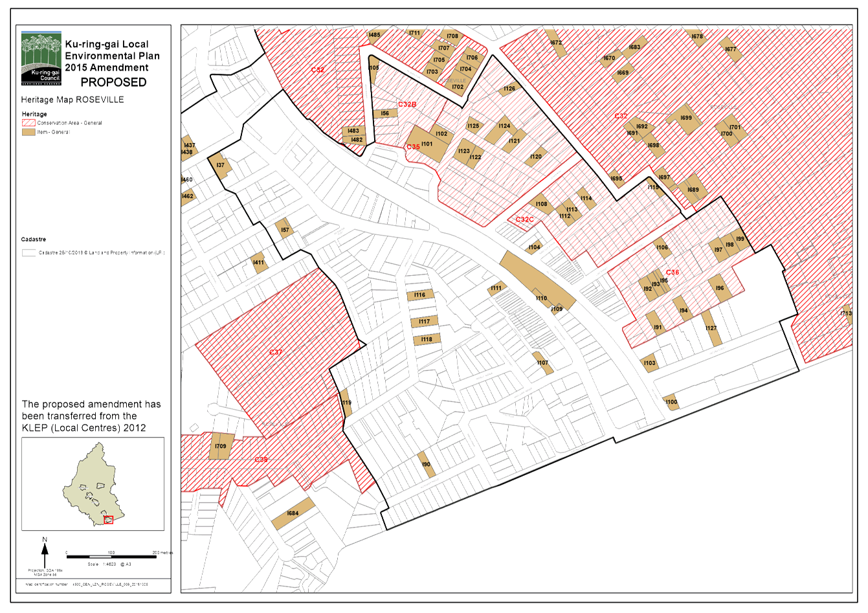Click heritage item I127
Screen dimensions: 868x613
pos(711,328)
